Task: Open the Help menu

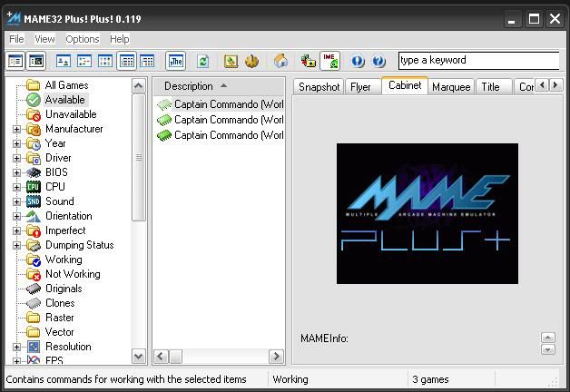Action: [x=120, y=39]
